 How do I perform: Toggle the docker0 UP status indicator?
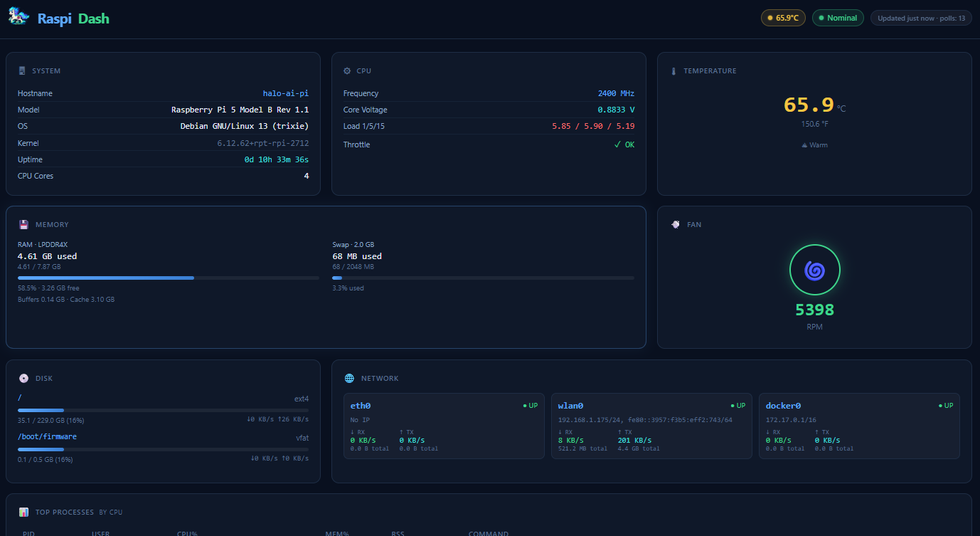(945, 405)
